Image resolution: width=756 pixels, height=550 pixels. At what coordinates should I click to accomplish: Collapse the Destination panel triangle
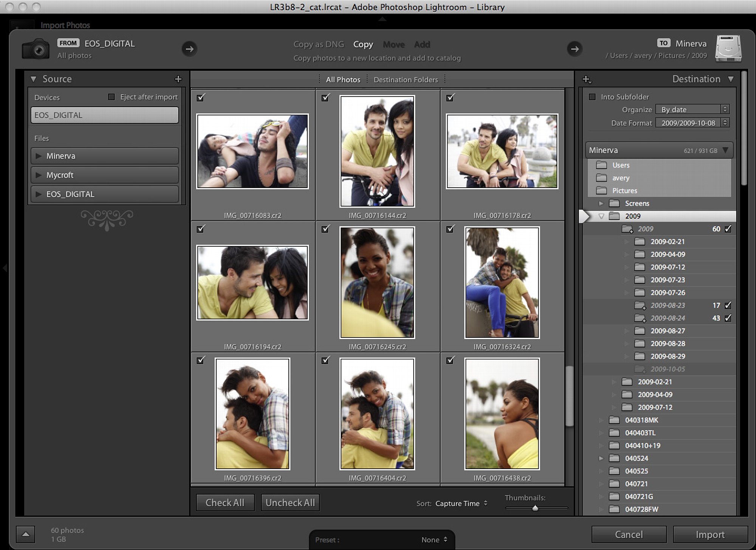(731, 79)
